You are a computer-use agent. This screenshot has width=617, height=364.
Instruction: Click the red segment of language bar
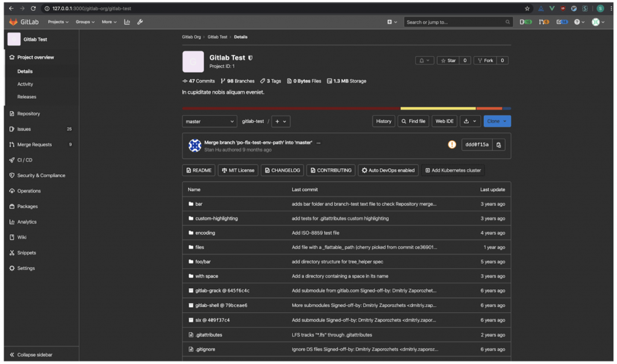pos(291,108)
